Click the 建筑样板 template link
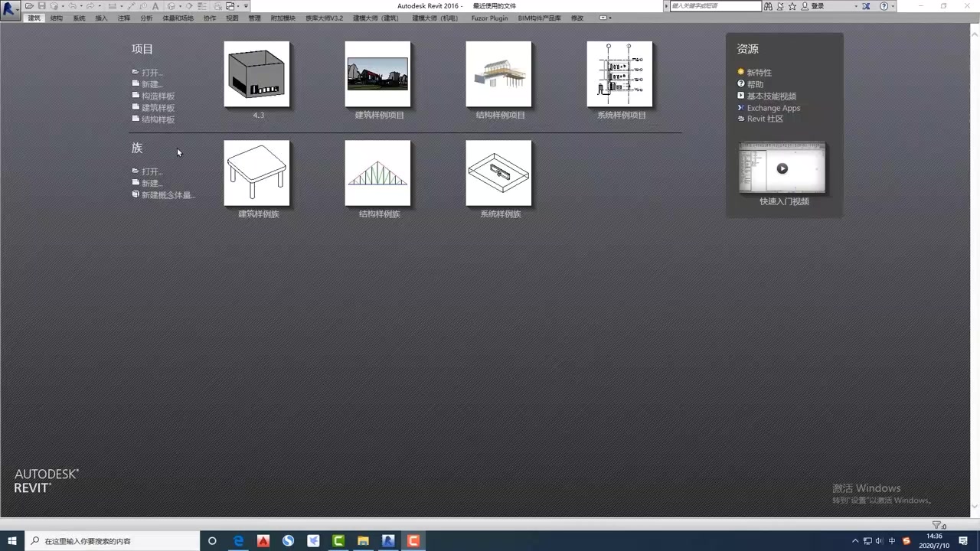The width and height of the screenshot is (980, 551). pos(158,108)
